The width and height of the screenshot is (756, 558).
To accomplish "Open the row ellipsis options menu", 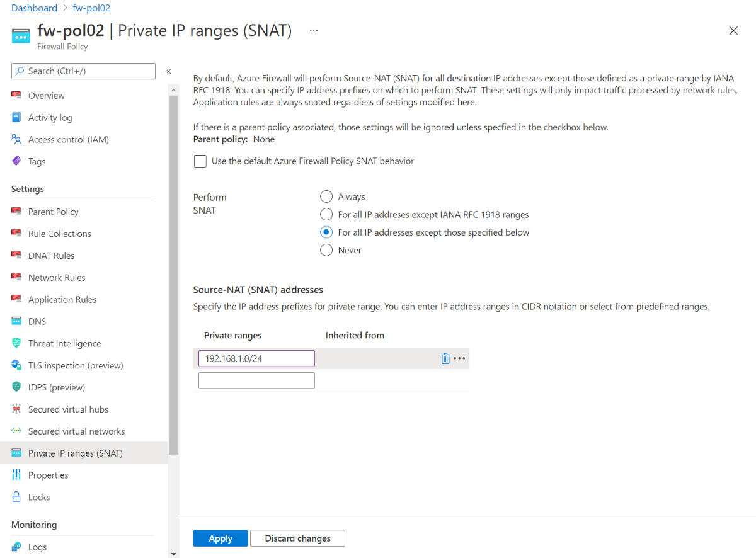I will point(459,358).
